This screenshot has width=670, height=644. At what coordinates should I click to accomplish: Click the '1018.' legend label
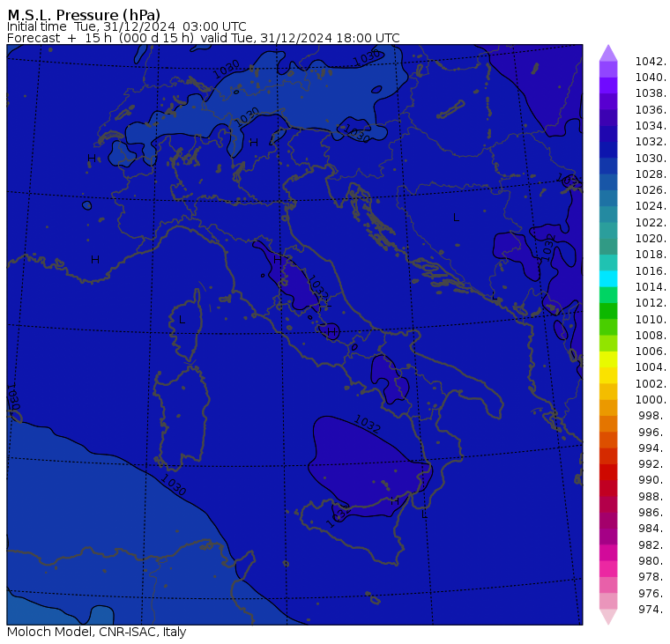[651, 254]
